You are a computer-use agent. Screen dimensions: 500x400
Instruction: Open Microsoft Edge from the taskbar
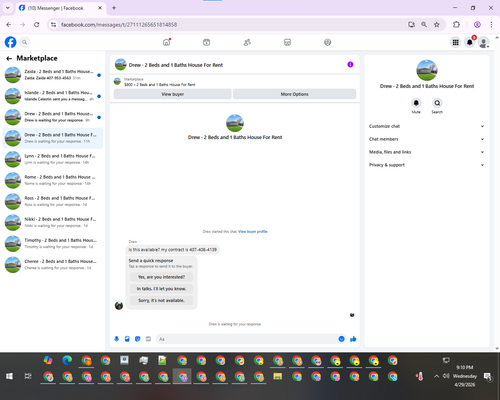coord(67,360)
